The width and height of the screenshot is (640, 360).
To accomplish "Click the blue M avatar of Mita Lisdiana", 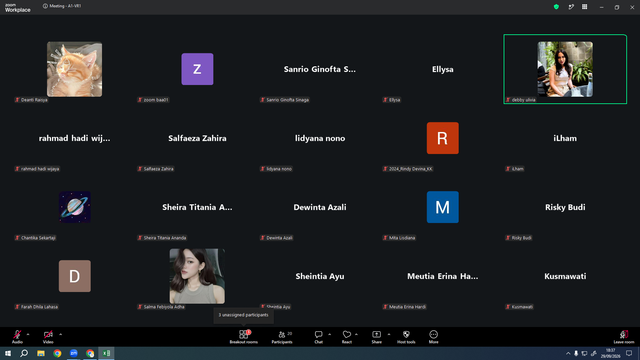I will [442, 207].
